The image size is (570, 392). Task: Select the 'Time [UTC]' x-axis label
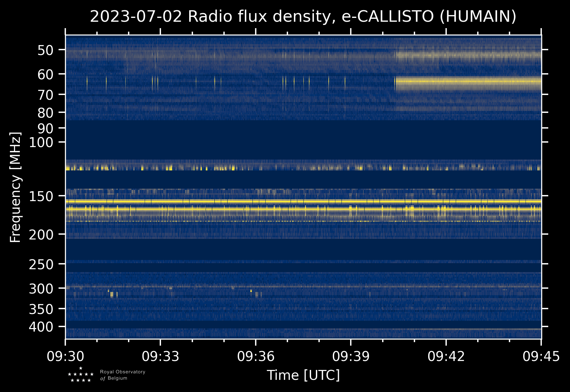(x=303, y=375)
